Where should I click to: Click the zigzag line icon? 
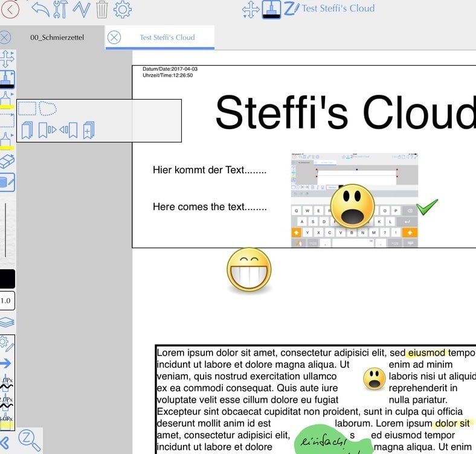point(81,9)
